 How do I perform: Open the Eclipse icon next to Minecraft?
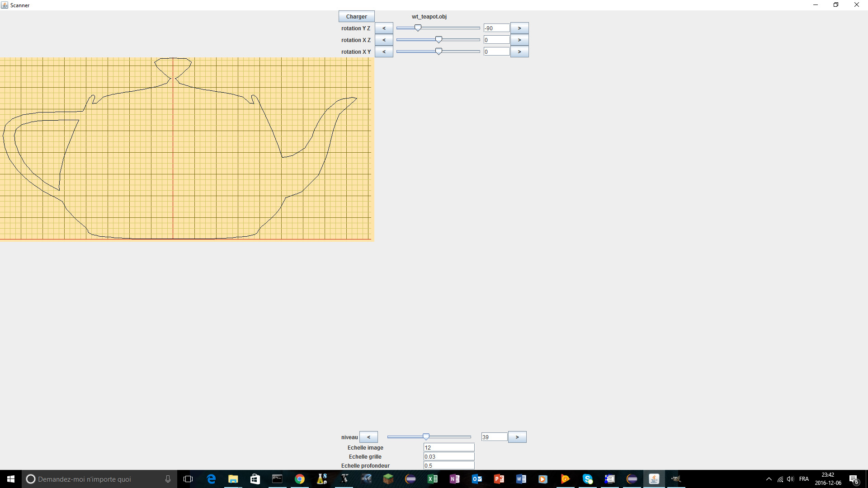click(410, 479)
